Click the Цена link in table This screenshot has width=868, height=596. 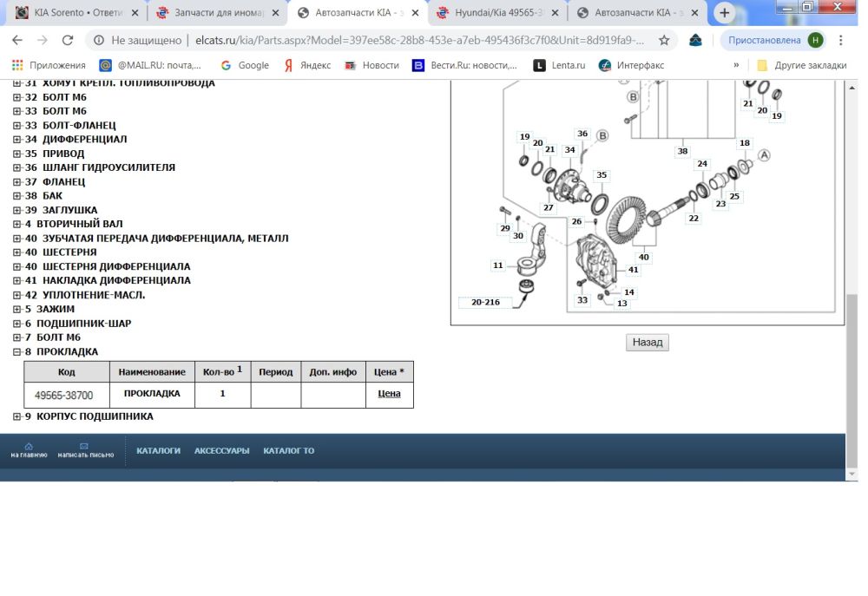click(x=389, y=394)
